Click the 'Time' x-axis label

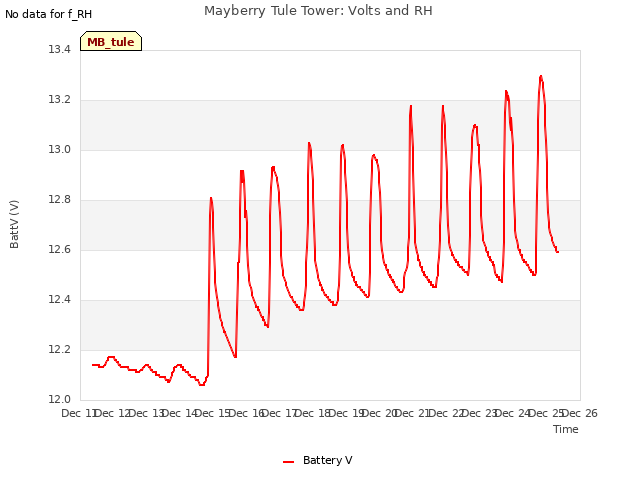(565, 429)
